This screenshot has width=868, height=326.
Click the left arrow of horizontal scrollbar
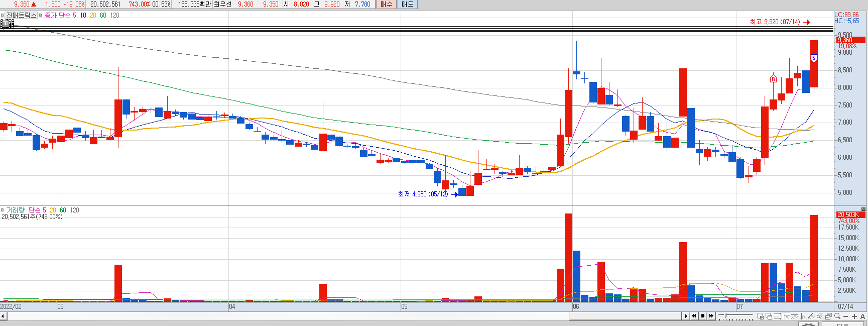tap(3, 316)
